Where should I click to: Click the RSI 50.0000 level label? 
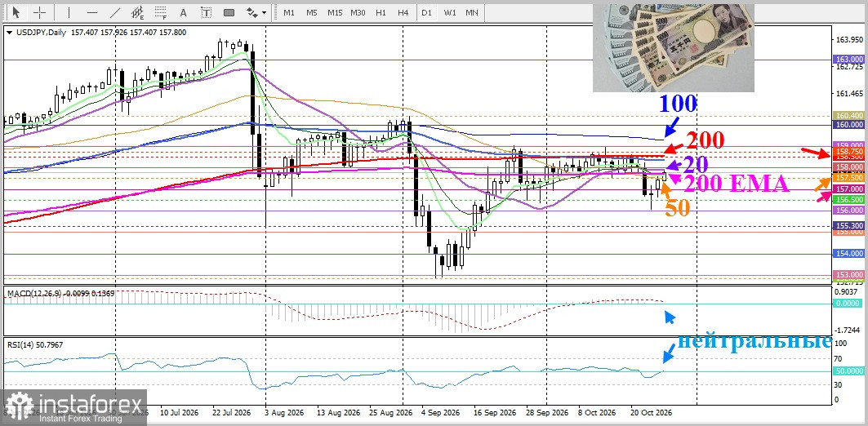coord(848,371)
